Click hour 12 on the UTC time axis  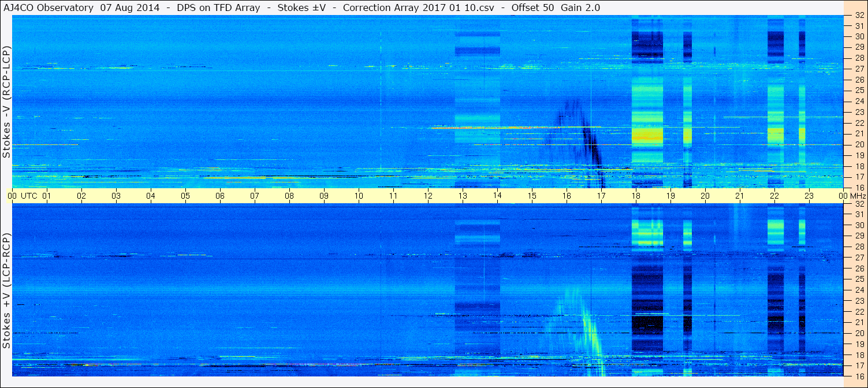[428, 196]
